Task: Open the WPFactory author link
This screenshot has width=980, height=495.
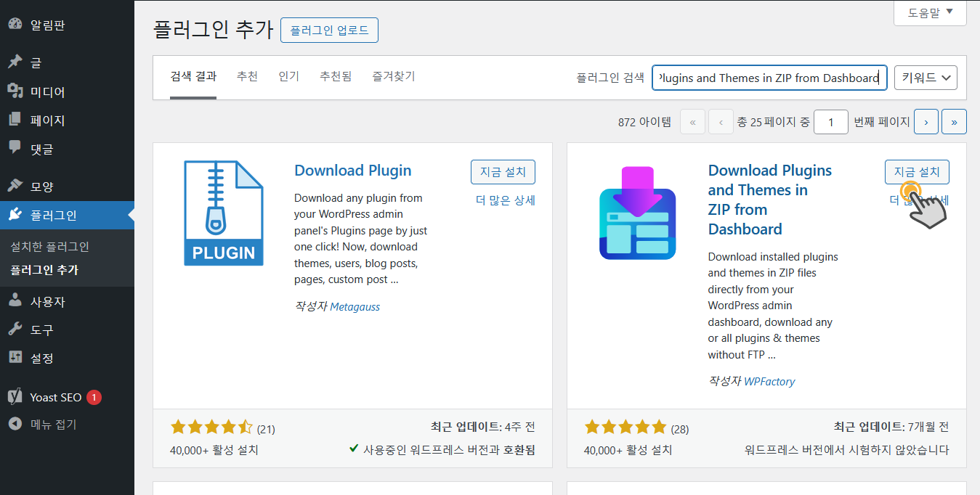Action: coord(769,381)
